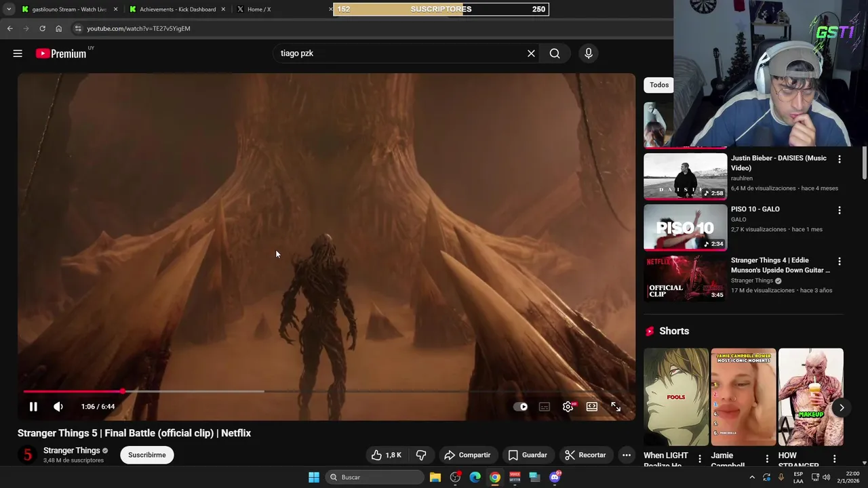Pause the video playback

[x=33, y=407]
